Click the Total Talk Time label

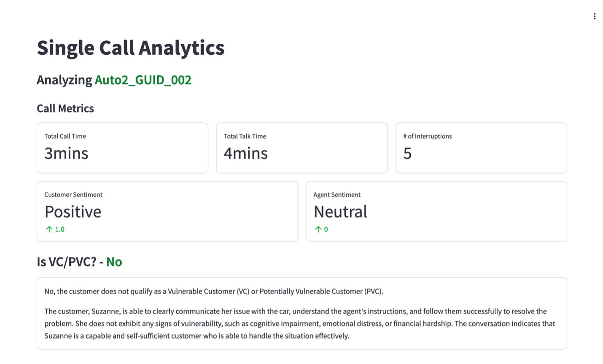click(245, 136)
